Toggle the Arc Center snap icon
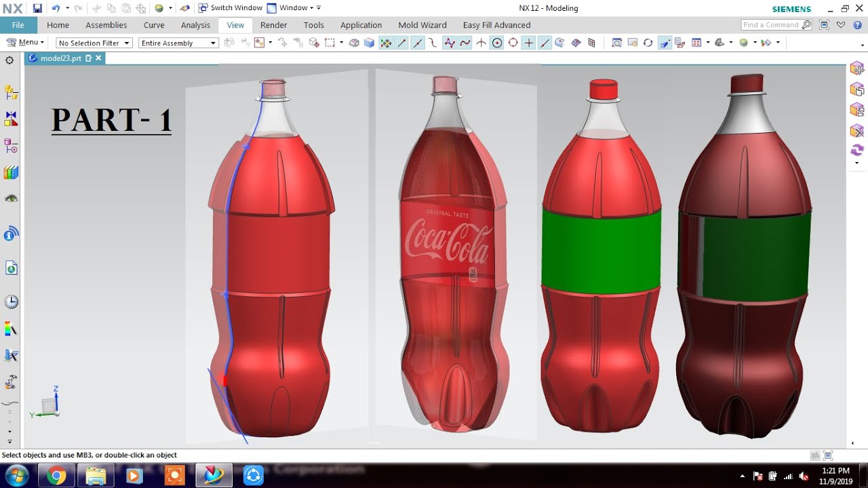 pyautogui.click(x=497, y=43)
